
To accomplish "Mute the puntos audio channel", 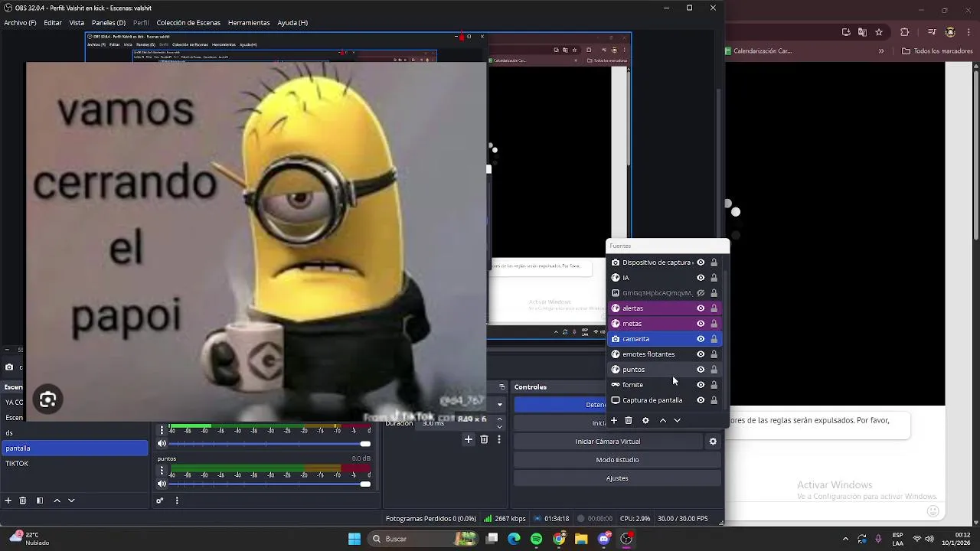I will (x=162, y=484).
